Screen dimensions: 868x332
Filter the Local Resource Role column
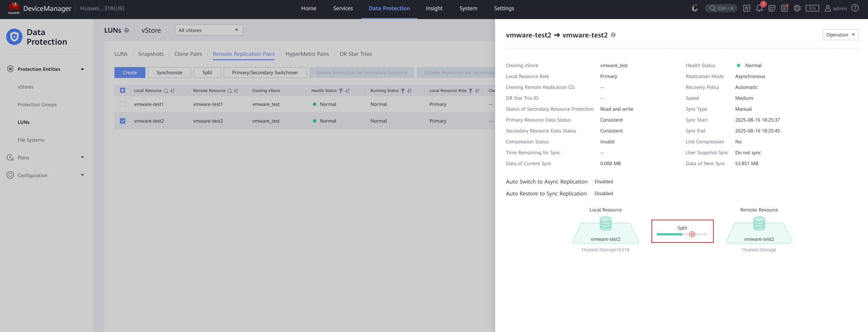point(471,91)
